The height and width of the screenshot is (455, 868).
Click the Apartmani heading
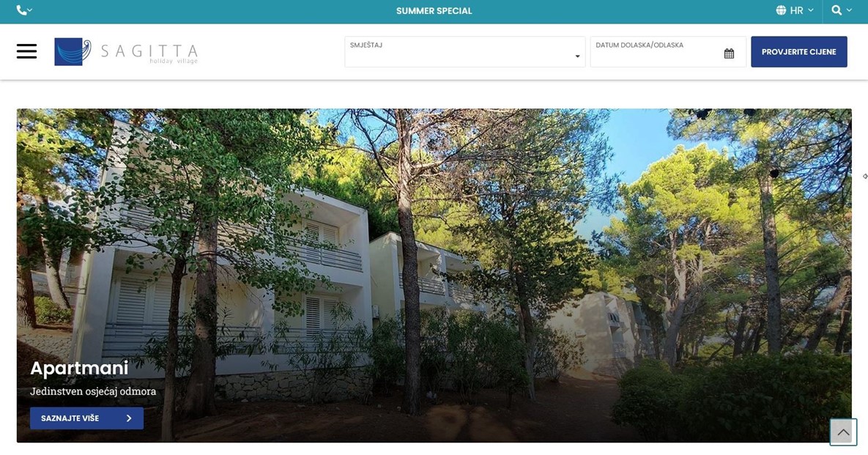[79, 368]
